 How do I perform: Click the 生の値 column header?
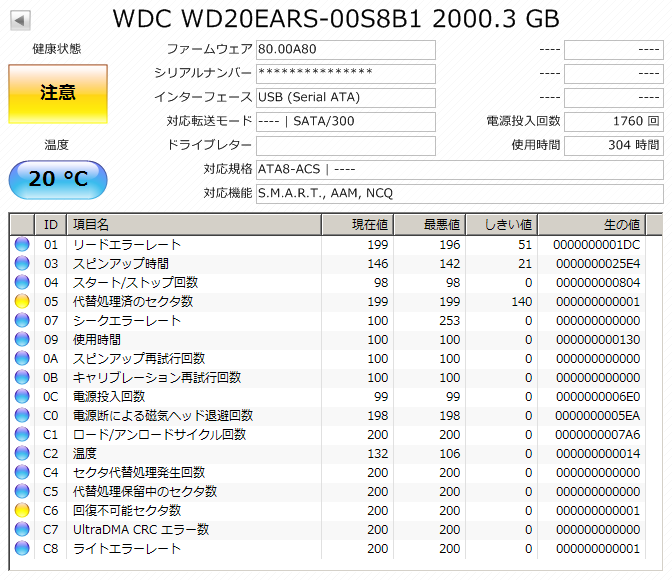tap(592, 225)
